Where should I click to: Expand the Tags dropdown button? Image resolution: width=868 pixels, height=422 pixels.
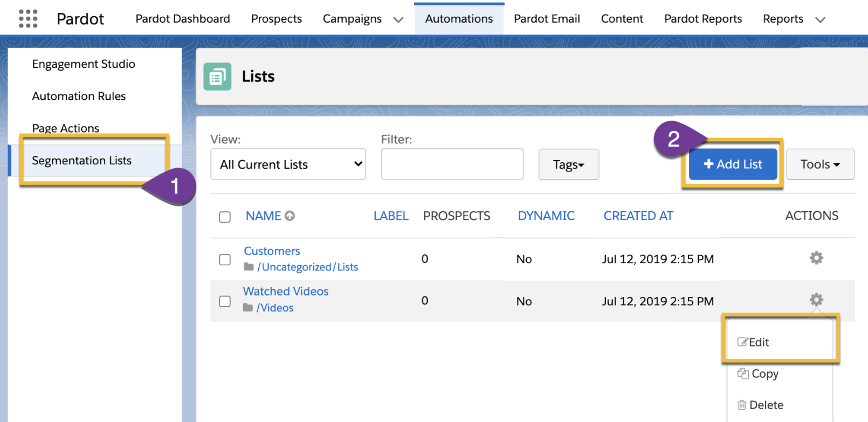pos(568,164)
